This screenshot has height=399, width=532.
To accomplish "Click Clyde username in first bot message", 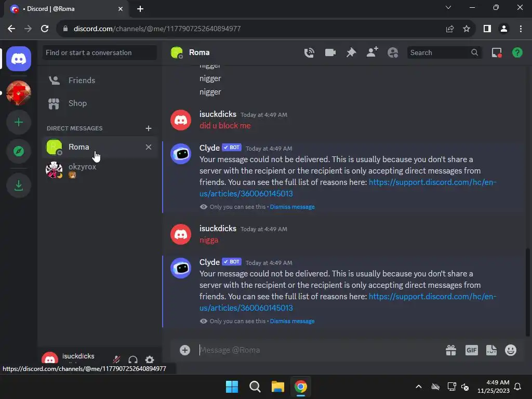I will [x=209, y=148].
